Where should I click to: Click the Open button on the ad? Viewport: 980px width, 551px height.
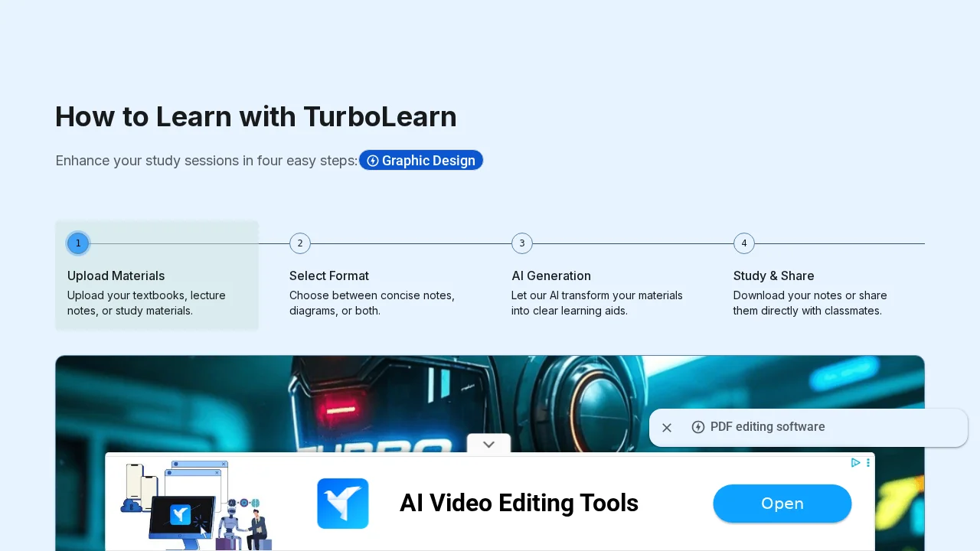782,503
